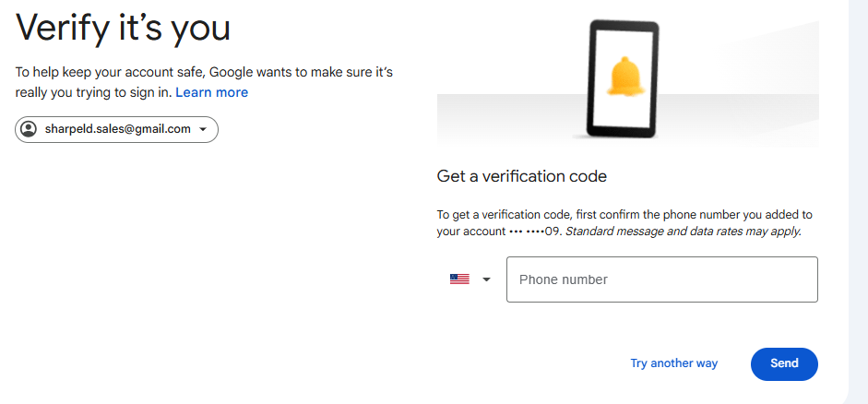
Task: Click the 'first confirm the phone number' instruction text
Action: click(624, 223)
